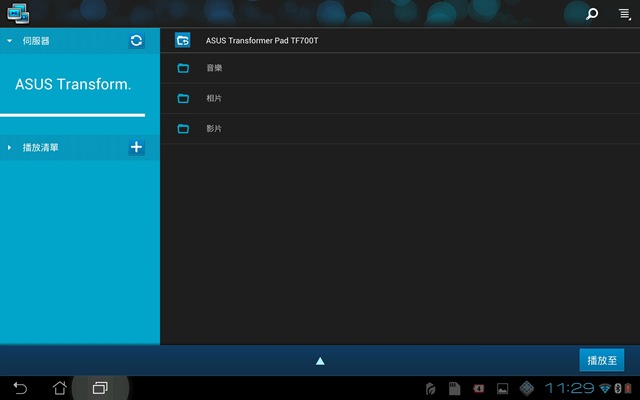Open the 相片 photos folder
Screen dimensions: 640x400
point(400,98)
